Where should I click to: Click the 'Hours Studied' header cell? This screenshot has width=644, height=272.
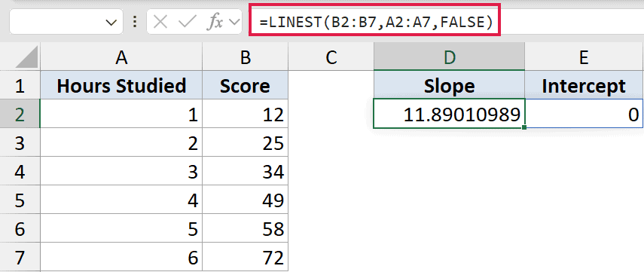tap(121, 84)
